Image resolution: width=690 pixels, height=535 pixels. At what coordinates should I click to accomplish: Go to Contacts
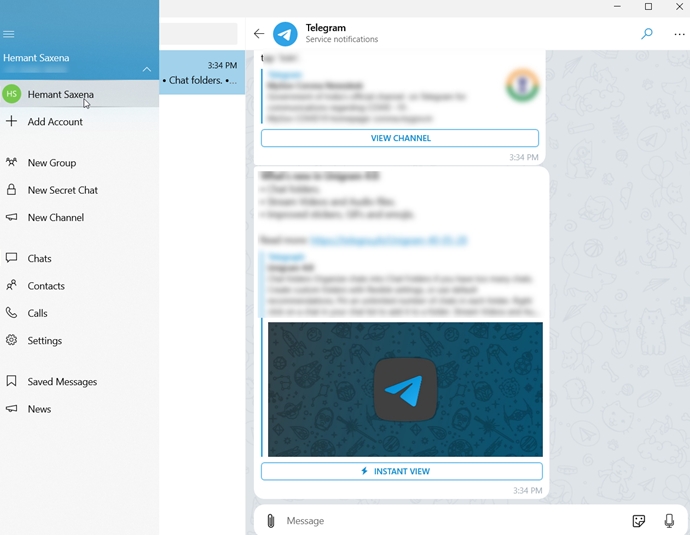click(45, 286)
